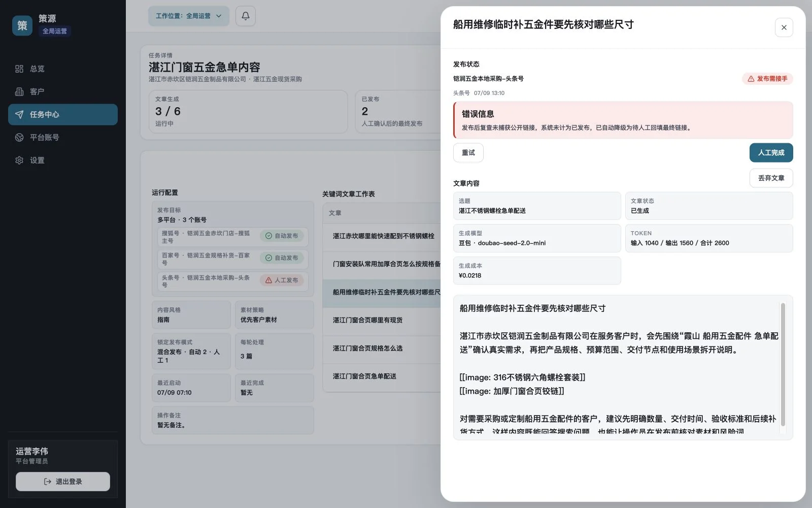Image resolution: width=812 pixels, height=508 pixels.
Task: Click the 错误信息 alert box
Action: point(623,120)
